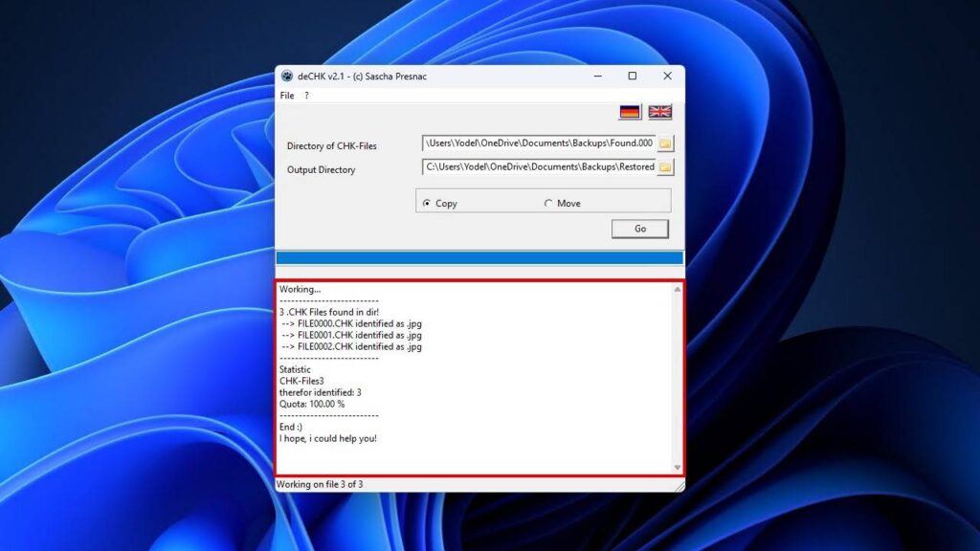
Task: Switch interface language to English via flag icon
Action: click(659, 111)
